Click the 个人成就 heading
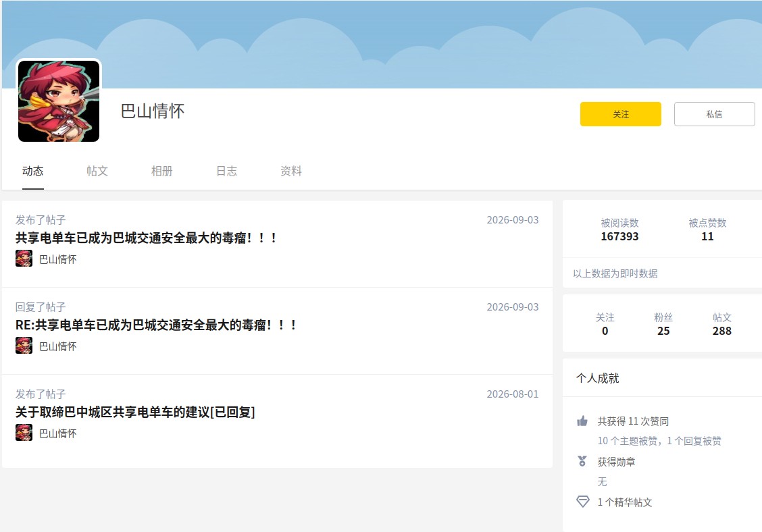Screen dimensions: 762x532 click(598, 379)
